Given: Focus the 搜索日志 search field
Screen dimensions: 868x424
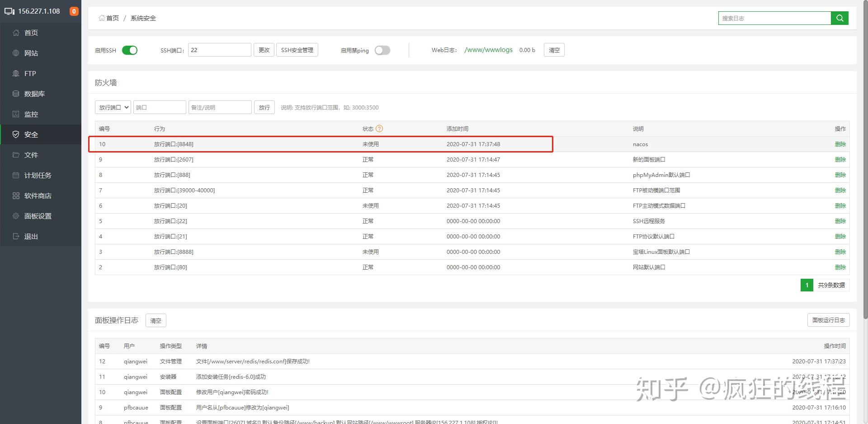Looking at the screenshot, I should (774, 18).
